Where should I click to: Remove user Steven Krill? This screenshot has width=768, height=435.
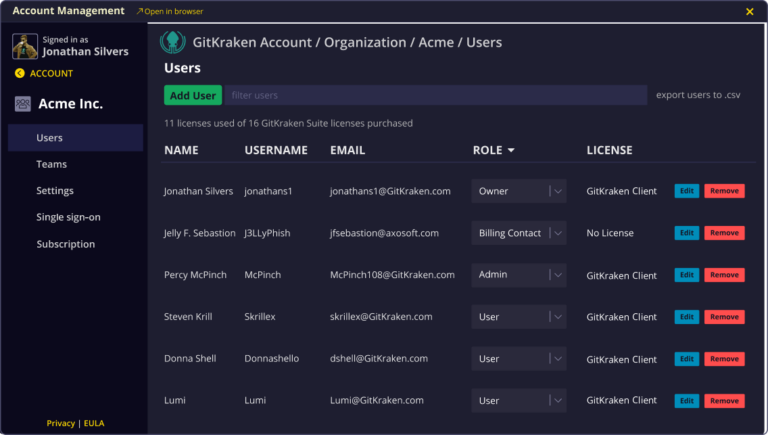click(x=724, y=317)
